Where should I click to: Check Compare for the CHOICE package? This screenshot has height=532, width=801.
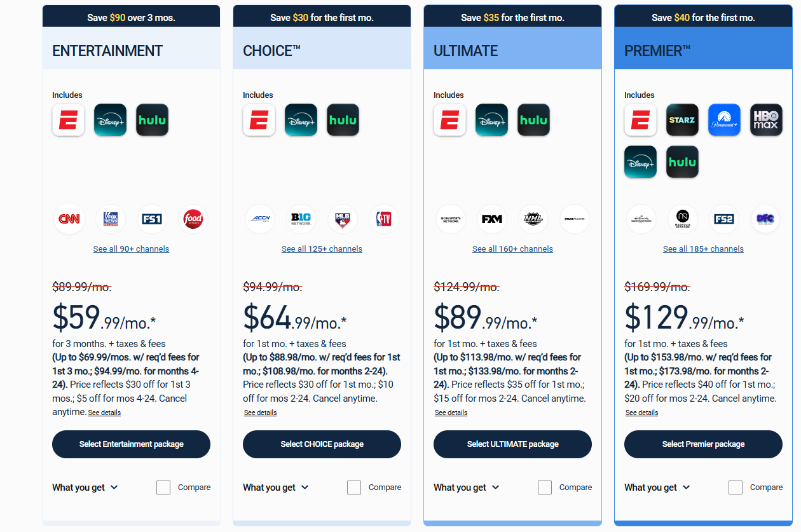point(354,488)
